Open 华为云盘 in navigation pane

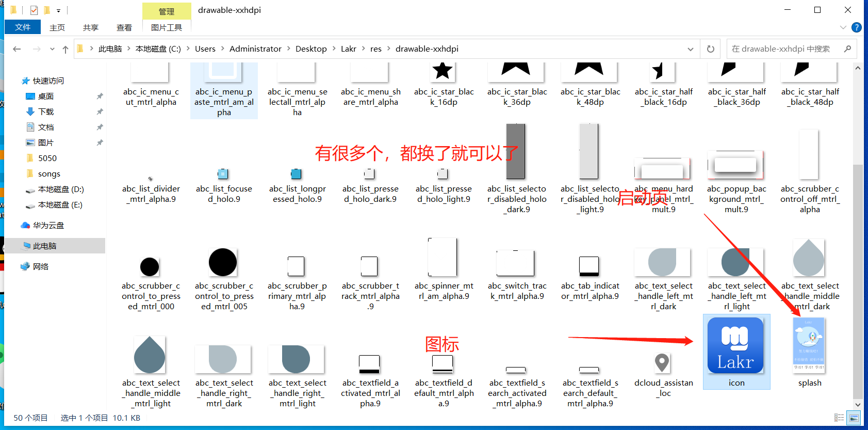[48, 226]
